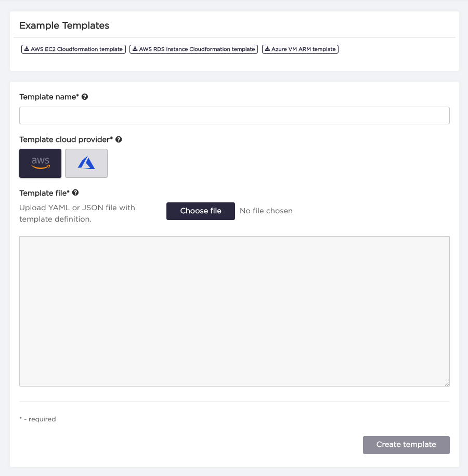Click the download icon on AWS RDS template chip
The height and width of the screenshot is (476, 468).
click(x=136, y=49)
